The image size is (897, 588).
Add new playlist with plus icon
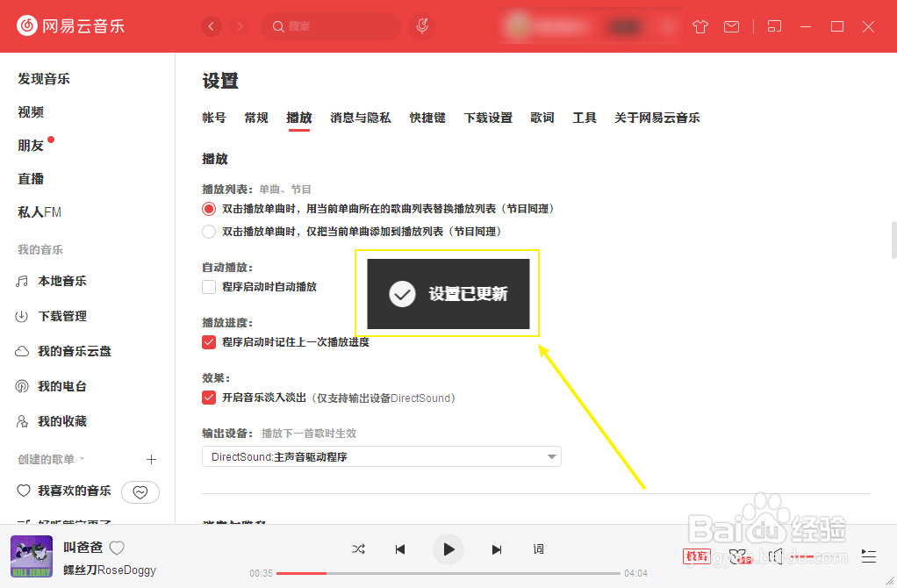tap(151, 459)
